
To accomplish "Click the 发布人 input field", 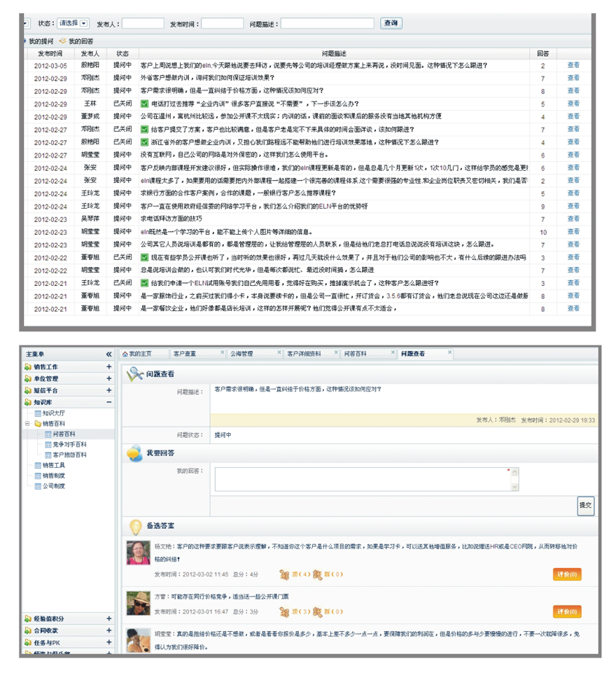I will 143,24.
